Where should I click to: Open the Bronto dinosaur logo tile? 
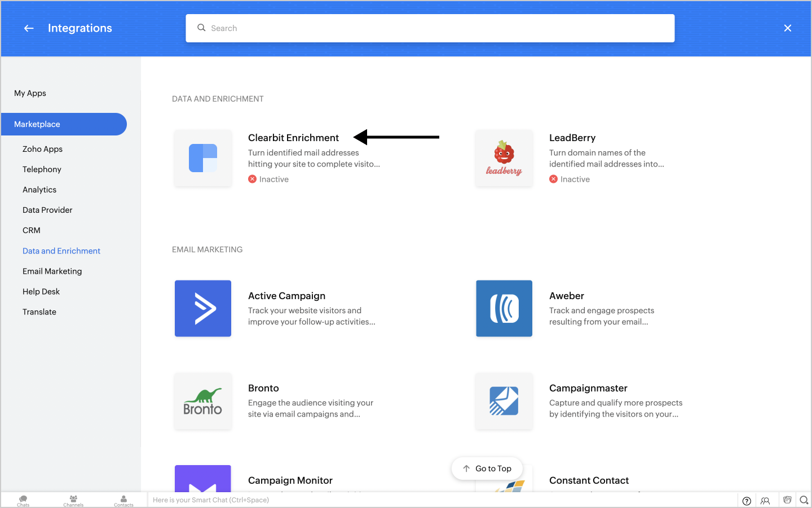203,401
